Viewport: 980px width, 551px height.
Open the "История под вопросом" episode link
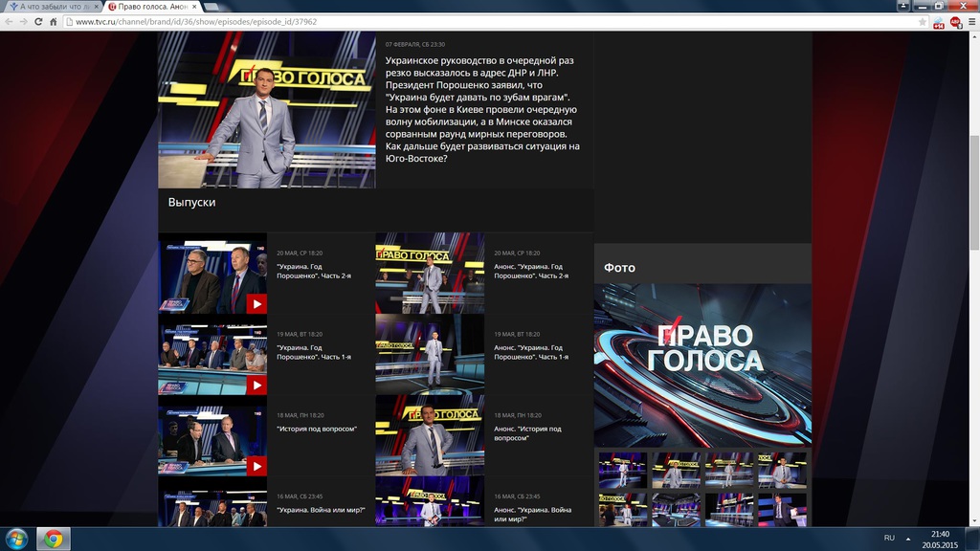pos(317,430)
